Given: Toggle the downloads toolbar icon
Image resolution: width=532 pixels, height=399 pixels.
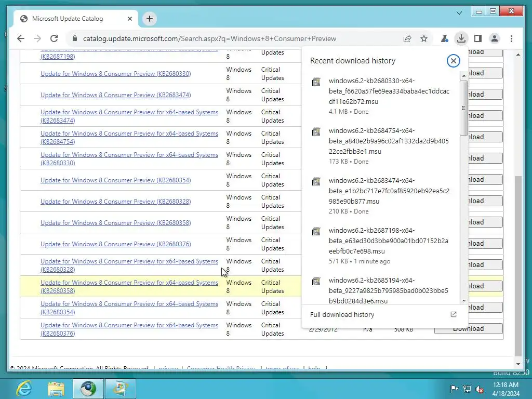Looking at the screenshot, I should click(461, 38).
